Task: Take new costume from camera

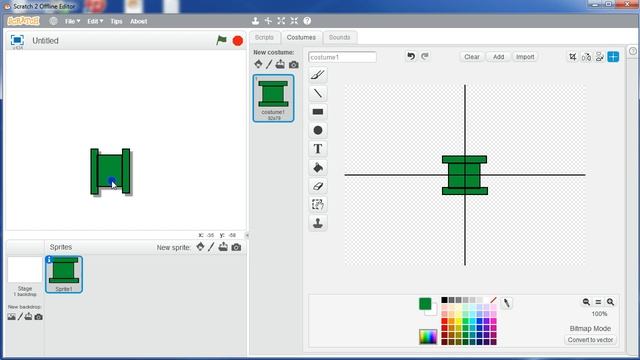Action: (293, 64)
